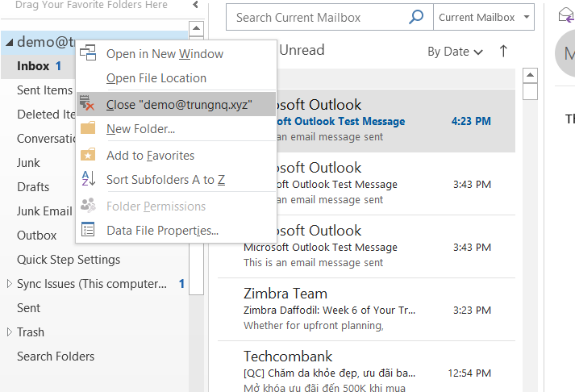This screenshot has height=392, width=575.
Task: Open the By Date sort dropdown
Action: click(x=455, y=52)
